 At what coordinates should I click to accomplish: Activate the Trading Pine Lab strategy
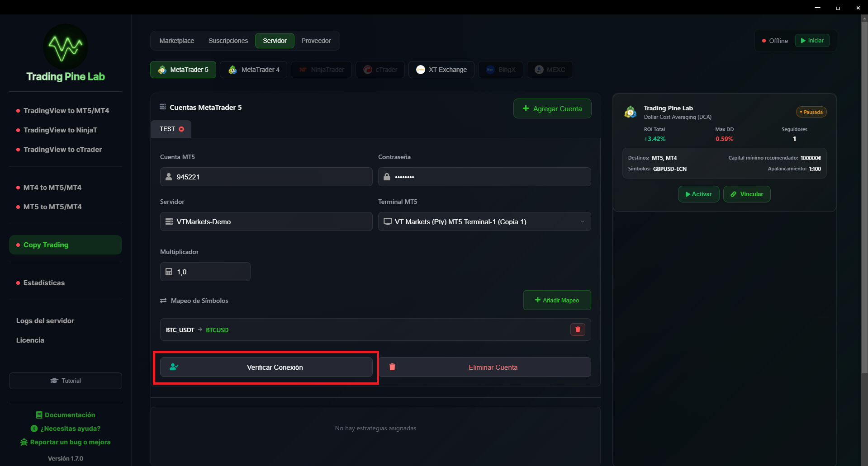point(698,194)
